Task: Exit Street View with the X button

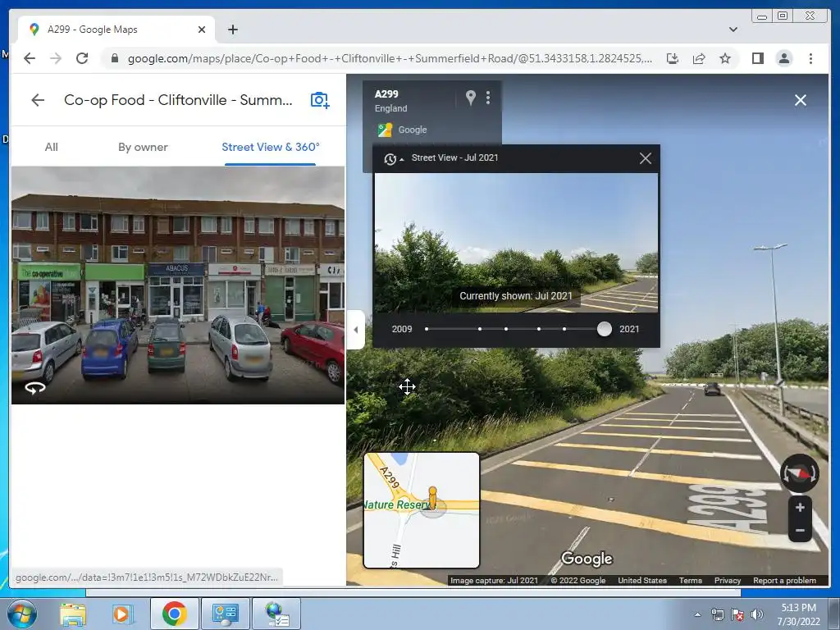Action: click(801, 100)
